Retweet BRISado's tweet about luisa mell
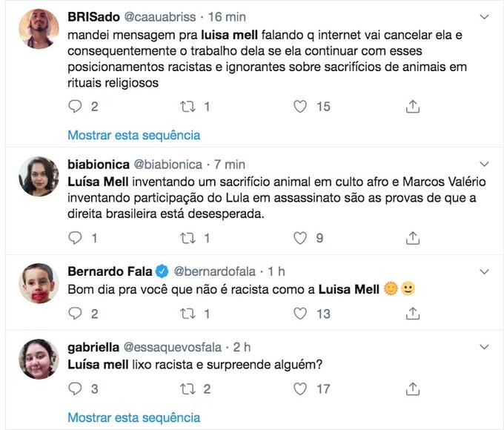 click(x=187, y=107)
